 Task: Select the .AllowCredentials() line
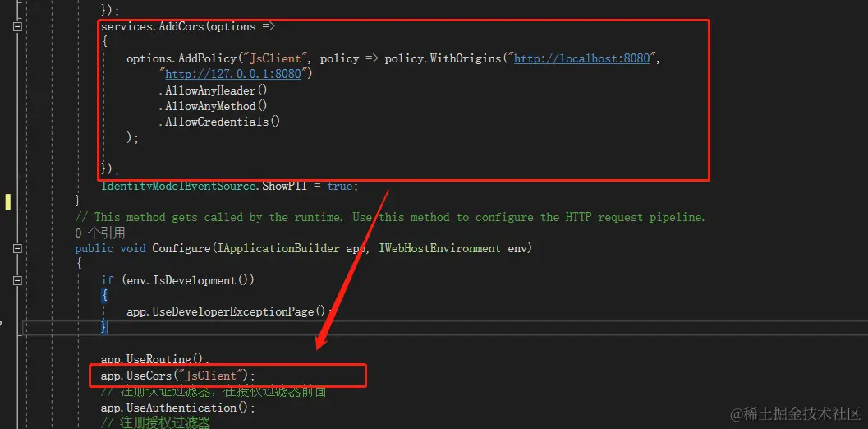coord(219,122)
